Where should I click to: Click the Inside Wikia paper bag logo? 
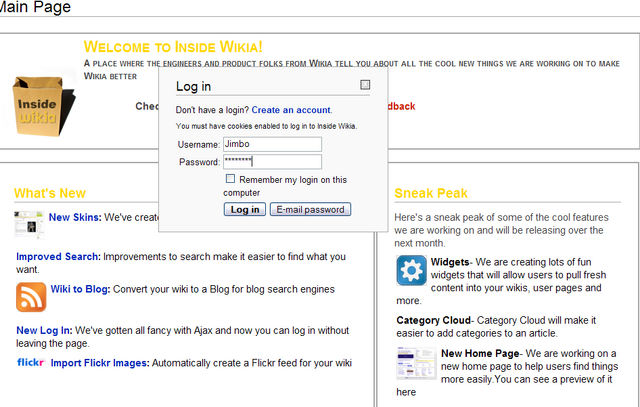point(43,106)
